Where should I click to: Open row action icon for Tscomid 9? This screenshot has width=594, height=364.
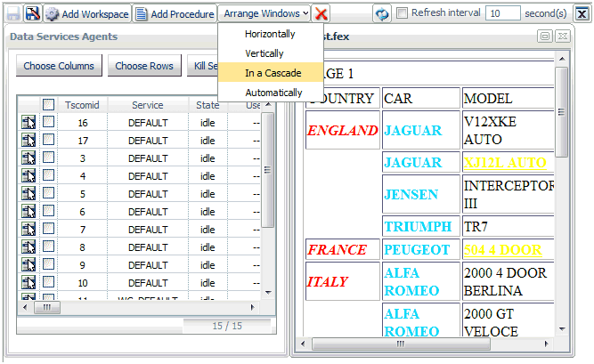coord(28,264)
